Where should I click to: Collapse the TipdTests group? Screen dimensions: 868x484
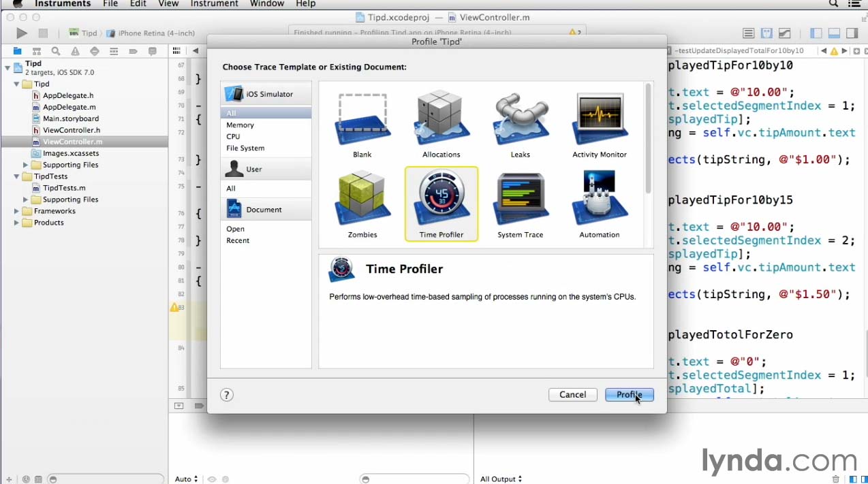tap(16, 177)
